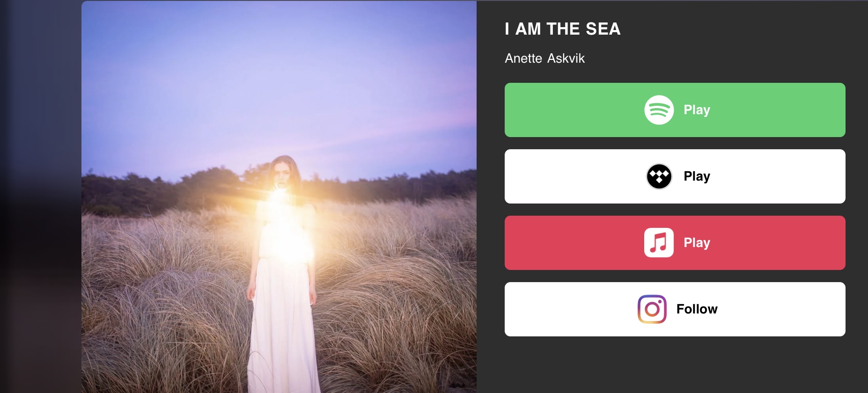Click the Tidal logo icon
The image size is (868, 393).
point(659,176)
